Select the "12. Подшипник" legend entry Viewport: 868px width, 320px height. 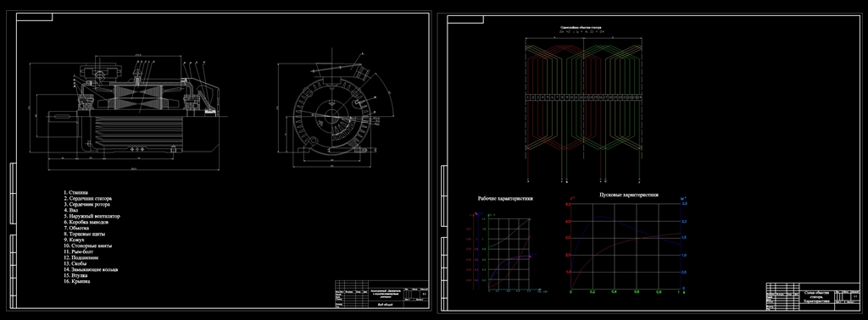pyautogui.click(x=80, y=257)
